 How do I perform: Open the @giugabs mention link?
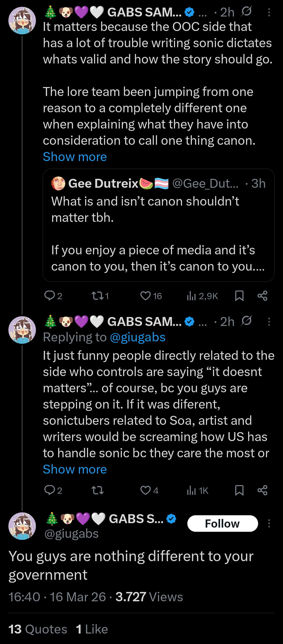138,337
